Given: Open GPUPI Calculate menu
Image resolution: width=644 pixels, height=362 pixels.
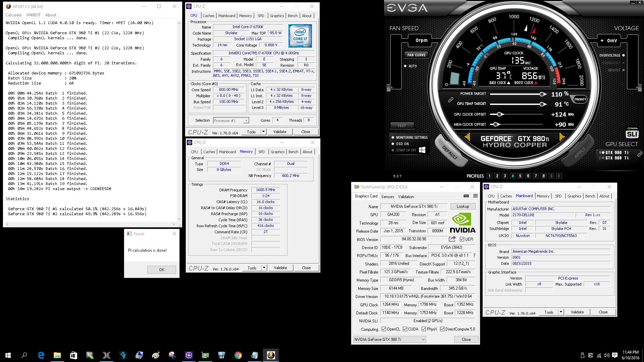Looking at the screenshot, I should [13, 15].
